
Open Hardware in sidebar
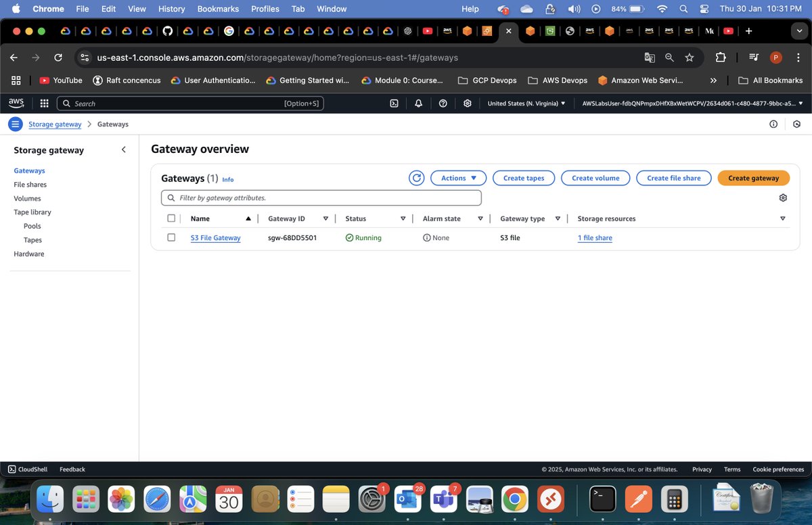[29, 254]
